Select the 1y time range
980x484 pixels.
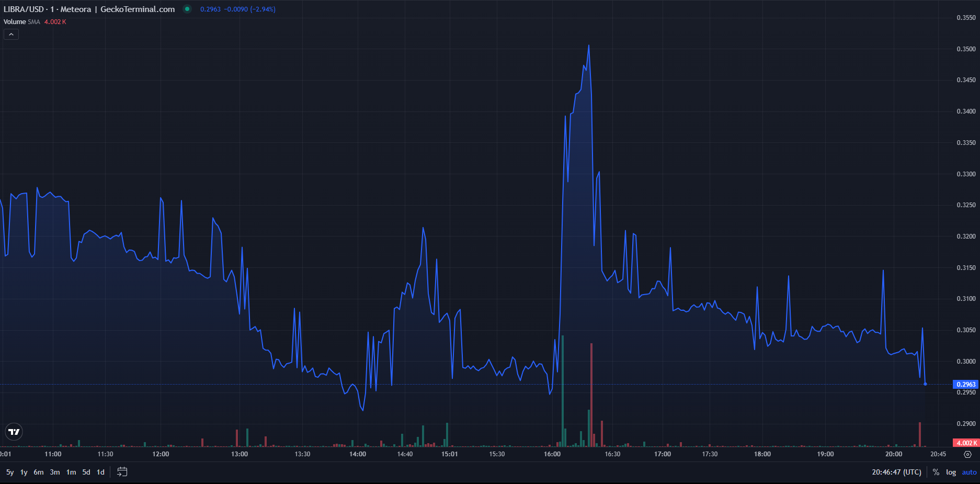(x=24, y=472)
